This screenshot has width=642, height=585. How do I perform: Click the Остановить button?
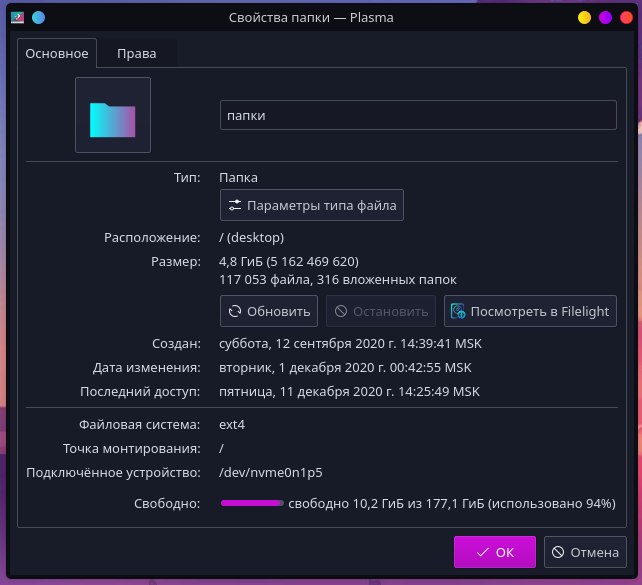[x=381, y=311]
